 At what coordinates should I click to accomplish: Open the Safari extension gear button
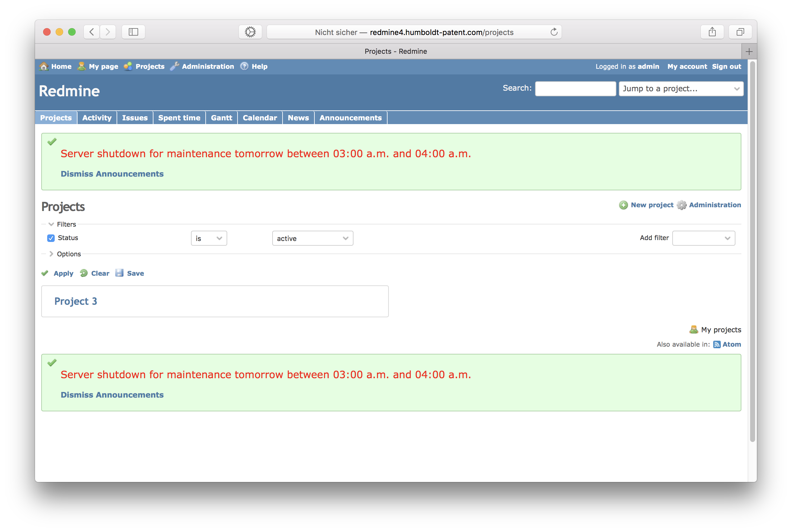[x=250, y=32]
